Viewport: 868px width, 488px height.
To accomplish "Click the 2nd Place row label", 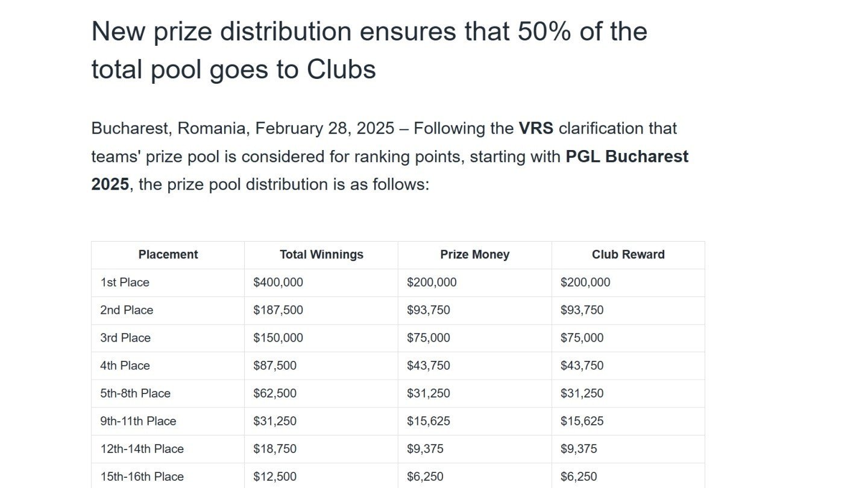I will tap(127, 310).
